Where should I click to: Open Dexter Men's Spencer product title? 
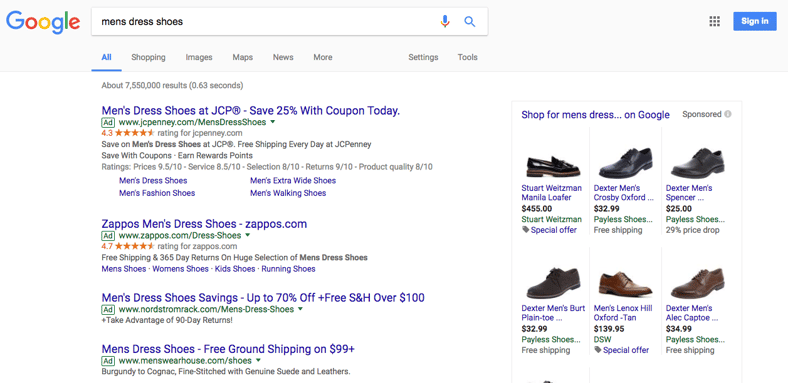(x=689, y=193)
